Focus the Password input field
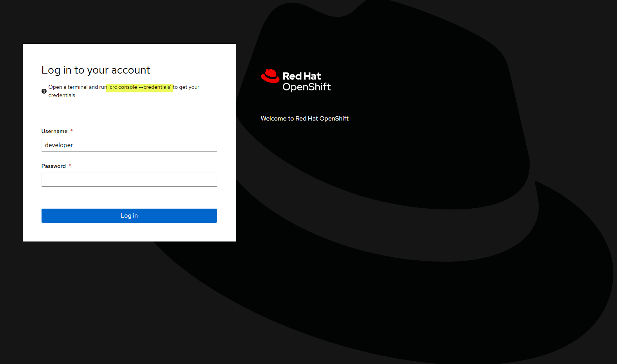 point(129,180)
